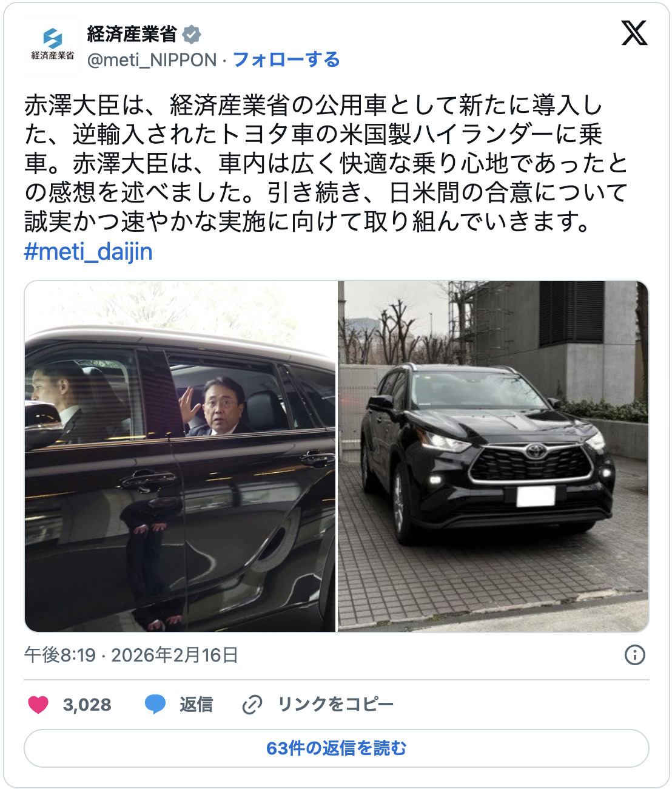The image size is (672, 789).
Task: Click リンクをコピー text
Action: 335,705
